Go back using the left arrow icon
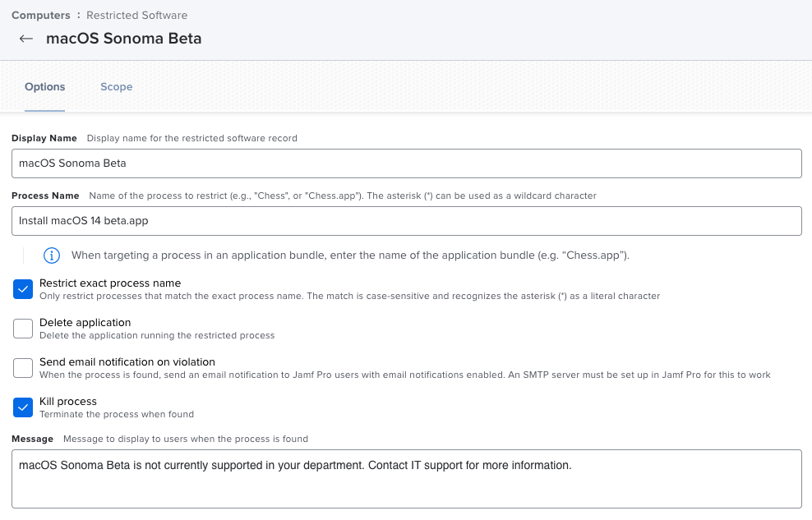This screenshot has width=812, height=520. 26,39
